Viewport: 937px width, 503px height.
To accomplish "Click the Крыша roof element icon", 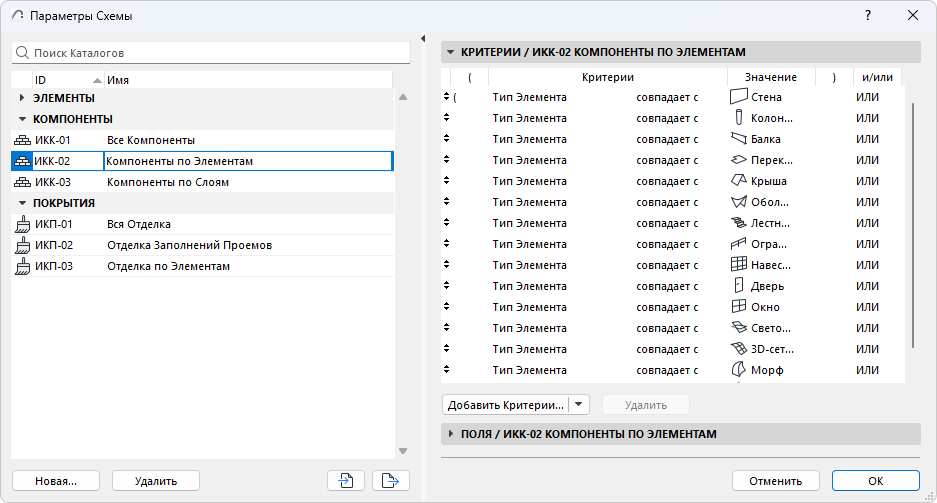I will coord(739,181).
